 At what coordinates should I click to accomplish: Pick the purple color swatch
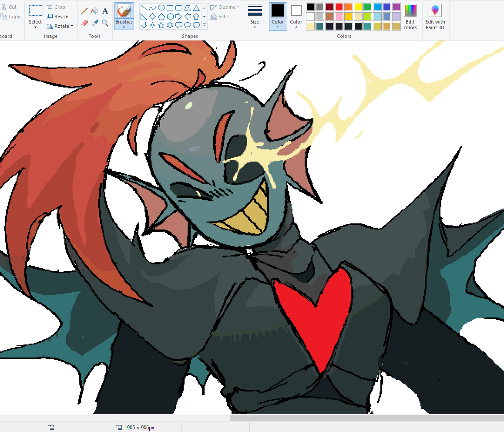point(396,7)
